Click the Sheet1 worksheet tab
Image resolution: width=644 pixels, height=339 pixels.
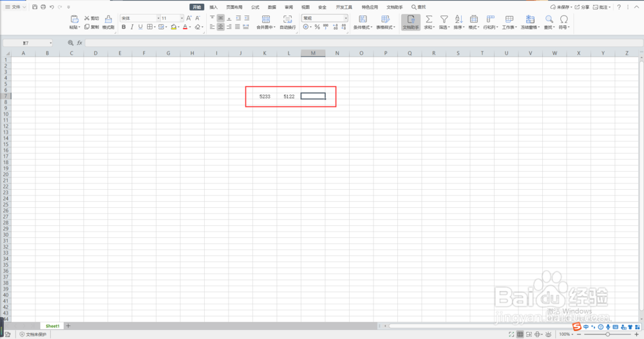click(x=53, y=326)
